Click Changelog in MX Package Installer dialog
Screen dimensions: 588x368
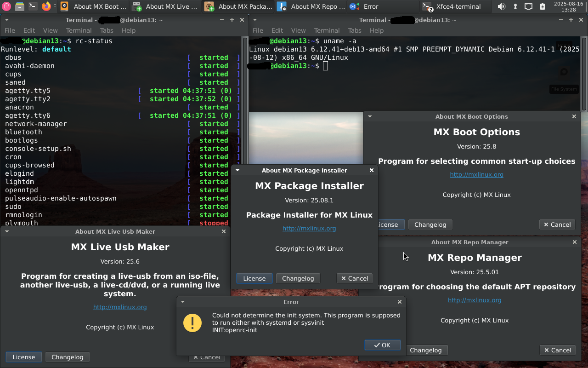tap(298, 278)
